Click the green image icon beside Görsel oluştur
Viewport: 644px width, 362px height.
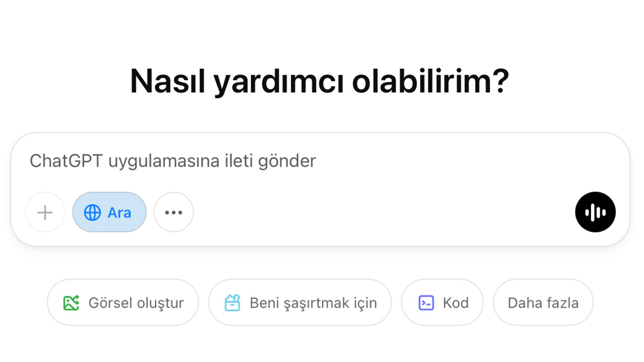click(71, 303)
